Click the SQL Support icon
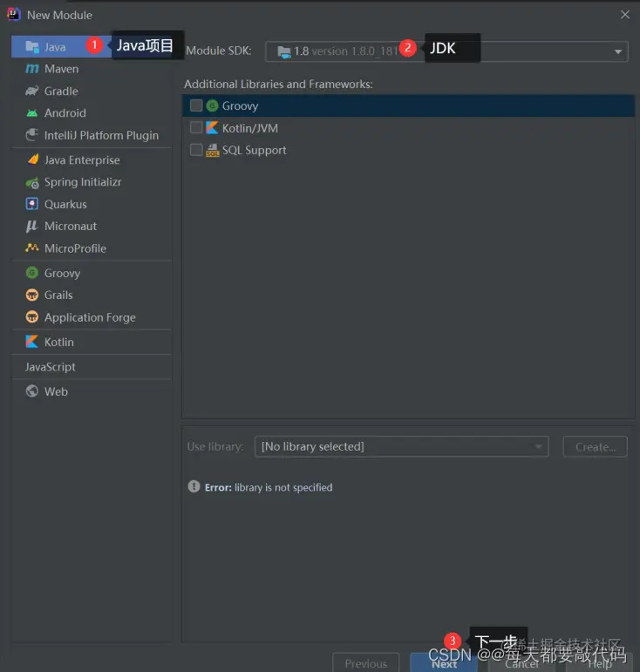The image size is (640, 672). tap(213, 151)
